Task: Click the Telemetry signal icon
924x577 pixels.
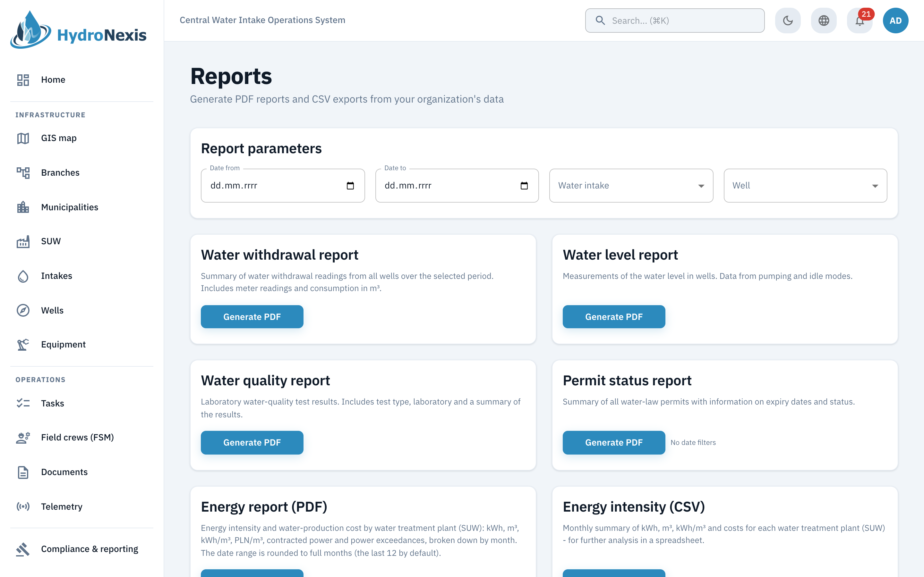Action: click(x=23, y=506)
